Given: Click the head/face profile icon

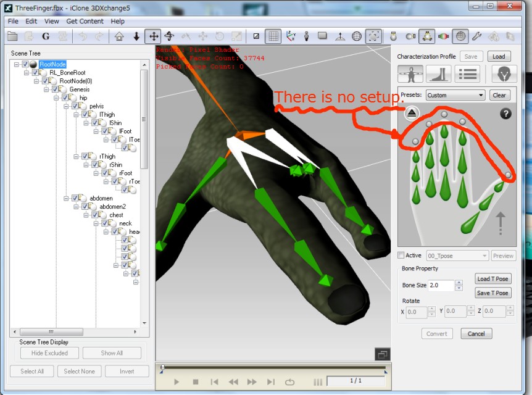Looking at the screenshot, I should (x=504, y=74).
